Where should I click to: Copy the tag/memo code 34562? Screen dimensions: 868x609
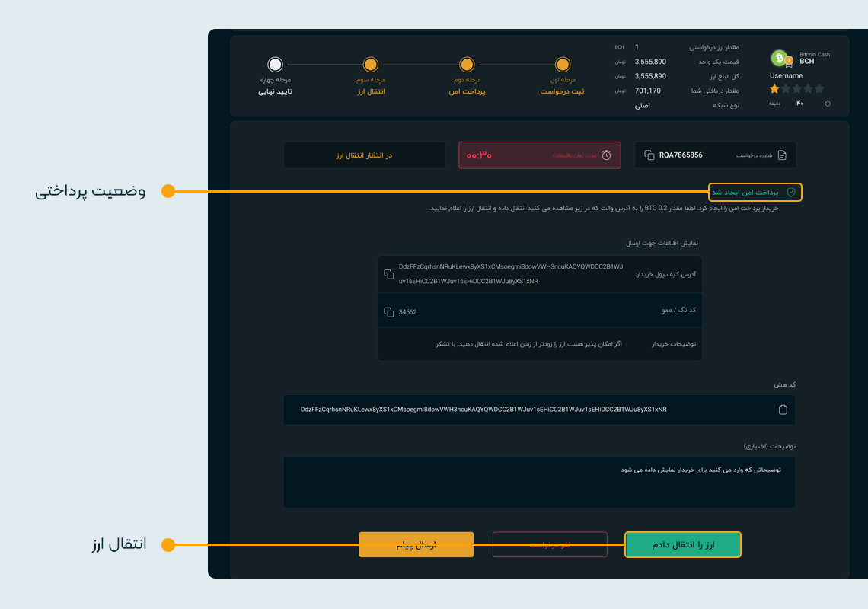(x=389, y=312)
